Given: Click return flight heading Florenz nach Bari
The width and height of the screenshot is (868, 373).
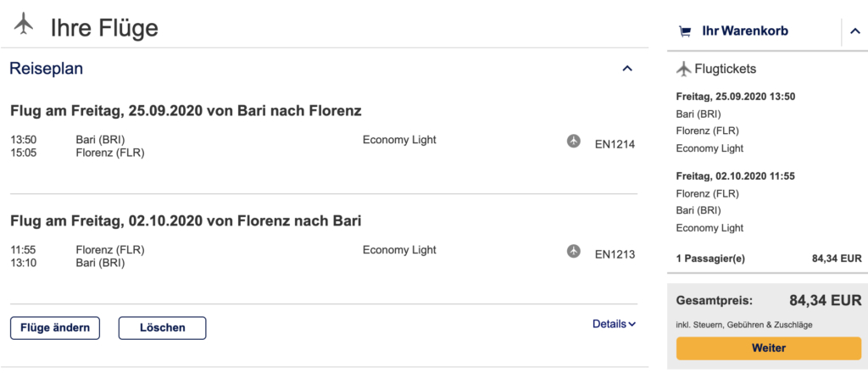Looking at the screenshot, I should 186,221.
